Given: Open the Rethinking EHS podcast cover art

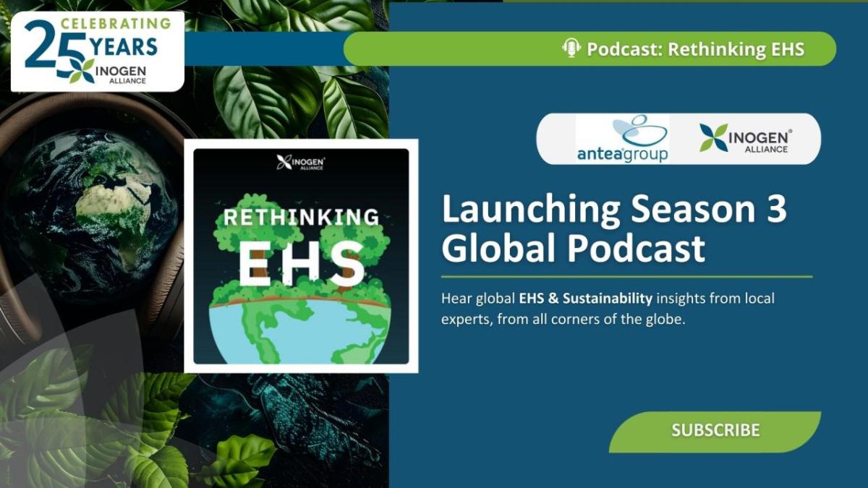Looking at the screenshot, I should [x=301, y=256].
